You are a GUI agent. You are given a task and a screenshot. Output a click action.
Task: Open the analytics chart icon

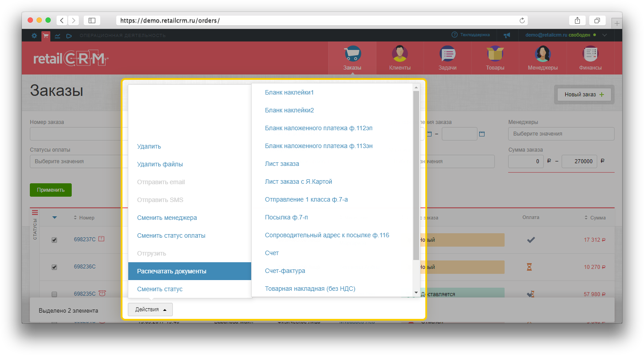[57, 36]
